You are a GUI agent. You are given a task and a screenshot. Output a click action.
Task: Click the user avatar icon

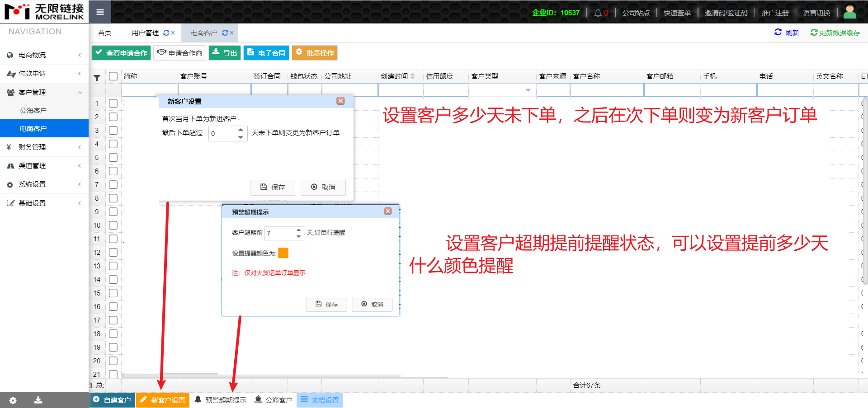coord(849,12)
